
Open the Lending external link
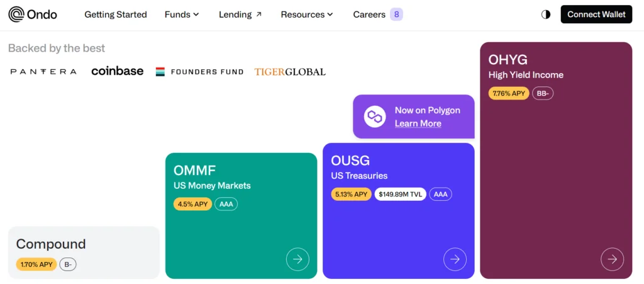pyautogui.click(x=240, y=14)
